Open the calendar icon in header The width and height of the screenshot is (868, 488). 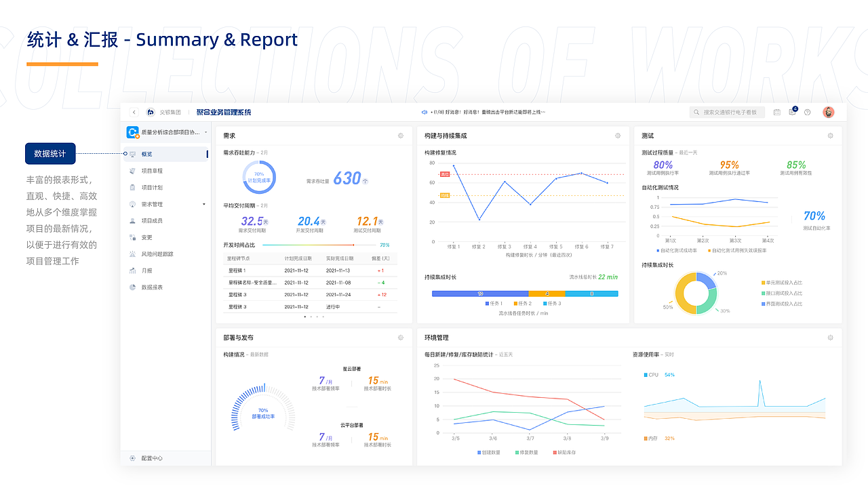(x=777, y=113)
